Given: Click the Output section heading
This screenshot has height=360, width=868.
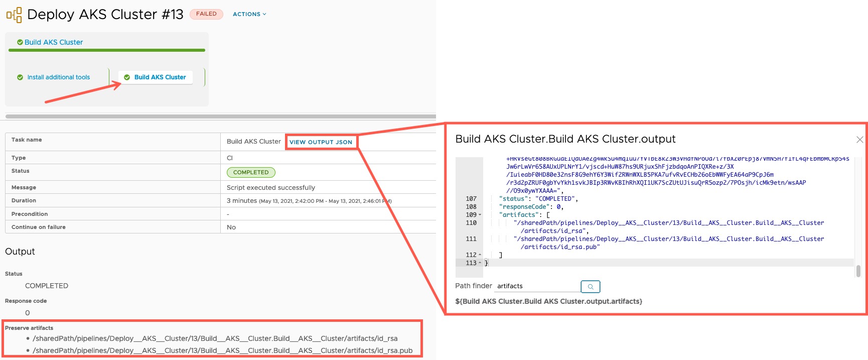Looking at the screenshot, I should click(20, 252).
